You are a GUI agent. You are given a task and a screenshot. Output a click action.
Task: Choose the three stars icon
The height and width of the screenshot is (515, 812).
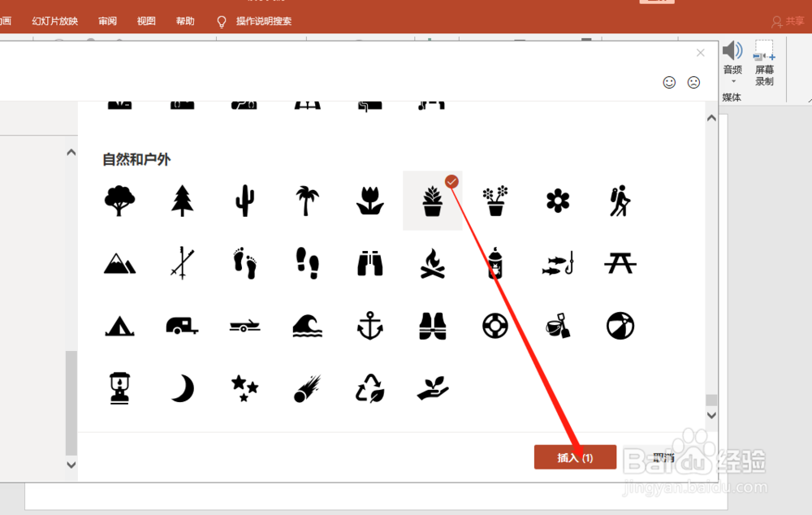(244, 388)
